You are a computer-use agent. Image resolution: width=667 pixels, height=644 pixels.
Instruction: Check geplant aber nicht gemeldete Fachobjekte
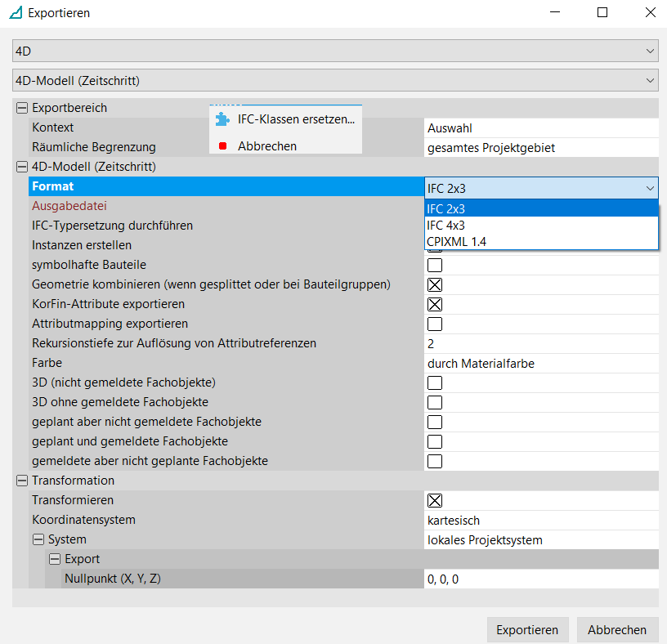(435, 422)
